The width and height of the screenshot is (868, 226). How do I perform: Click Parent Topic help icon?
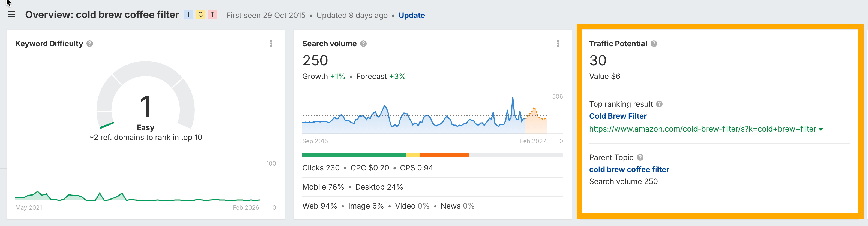[640, 157]
